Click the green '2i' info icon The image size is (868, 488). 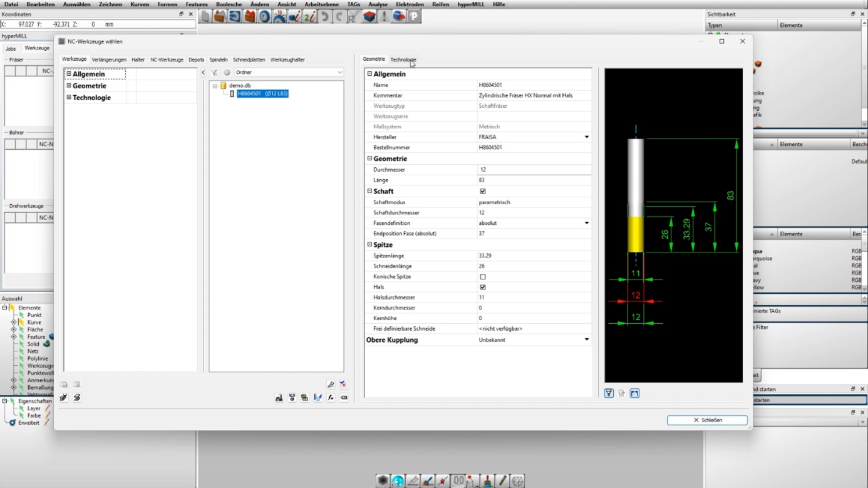[x=309, y=17]
